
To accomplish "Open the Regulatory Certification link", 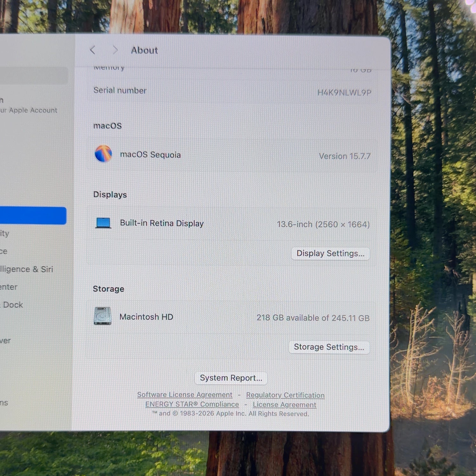I will (285, 395).
